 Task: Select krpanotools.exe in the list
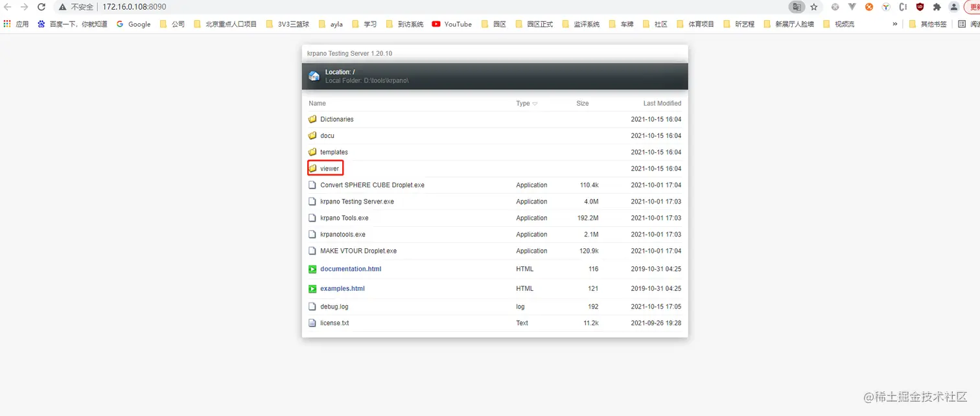[x=343, y=235]
